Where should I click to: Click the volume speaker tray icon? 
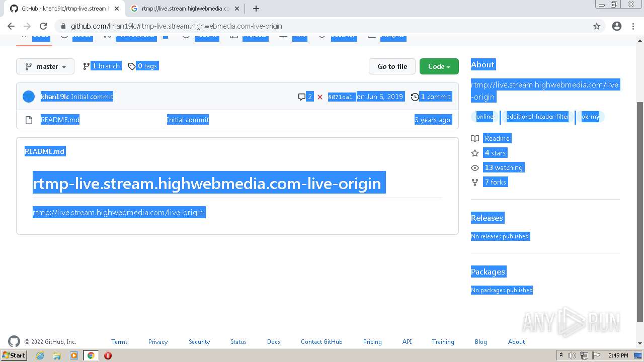point(573,355)
